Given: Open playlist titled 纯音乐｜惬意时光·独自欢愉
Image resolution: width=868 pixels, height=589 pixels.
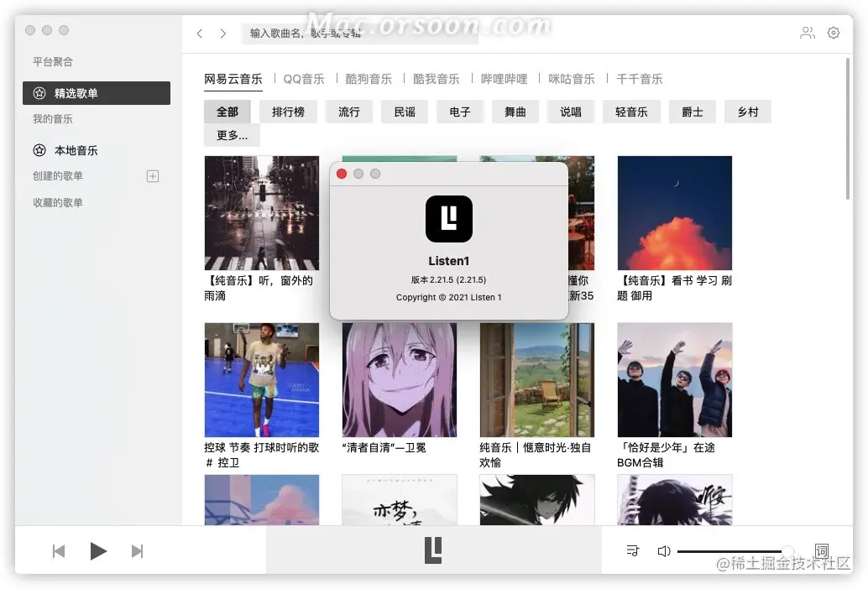Looking at the screenshot, I should (536, 455).
